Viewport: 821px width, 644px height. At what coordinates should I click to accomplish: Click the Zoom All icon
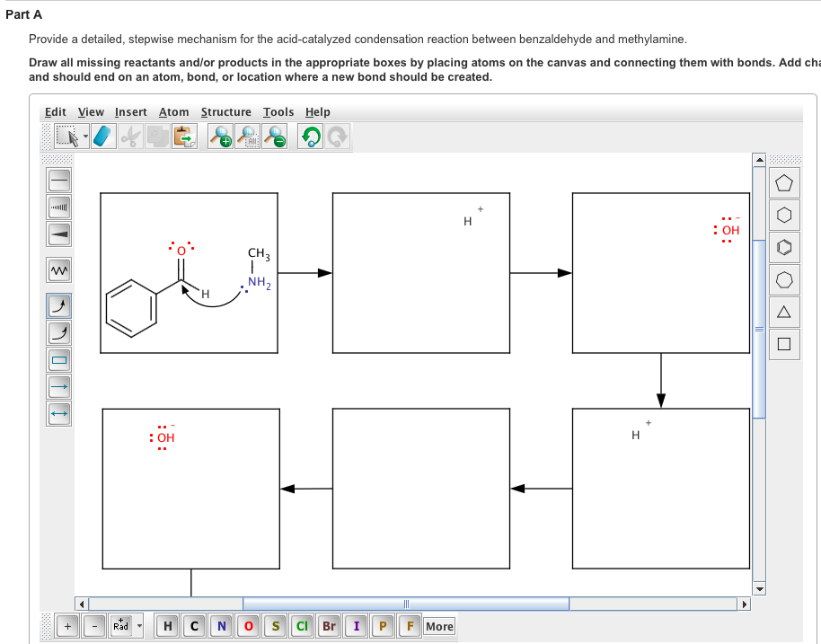(247, 135)
